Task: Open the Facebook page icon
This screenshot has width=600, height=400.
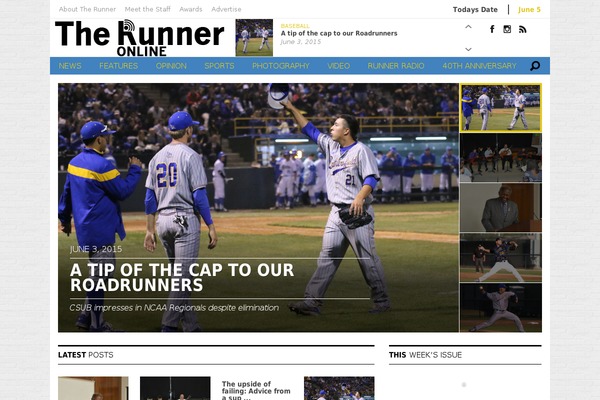Action: [492, 29]
